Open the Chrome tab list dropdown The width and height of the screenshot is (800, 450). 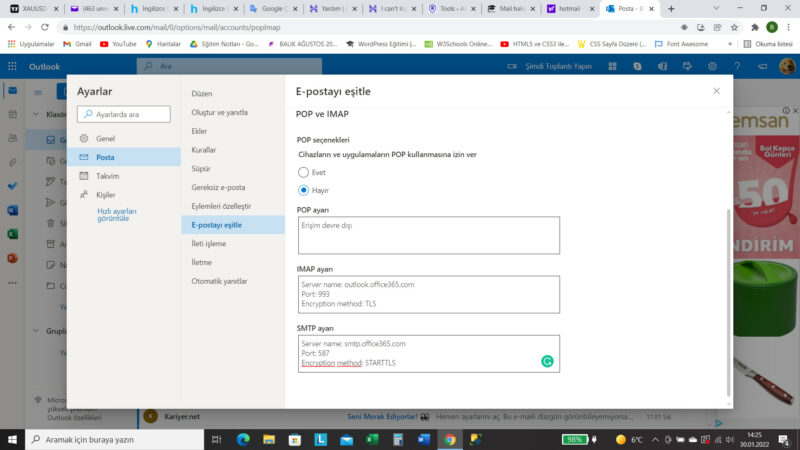(x=716, y=9)
